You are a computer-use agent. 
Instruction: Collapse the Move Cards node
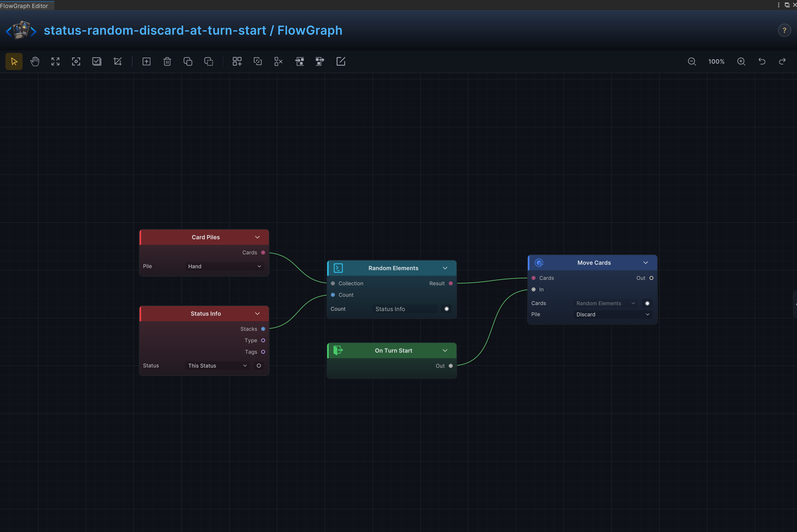click(x=646, y=263)
